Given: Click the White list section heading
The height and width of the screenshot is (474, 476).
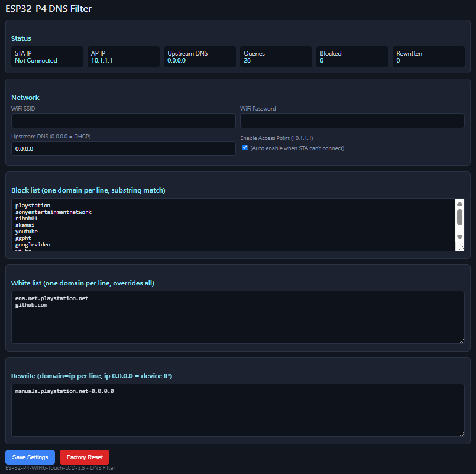Looking at the screenshot, I should 83,283.
